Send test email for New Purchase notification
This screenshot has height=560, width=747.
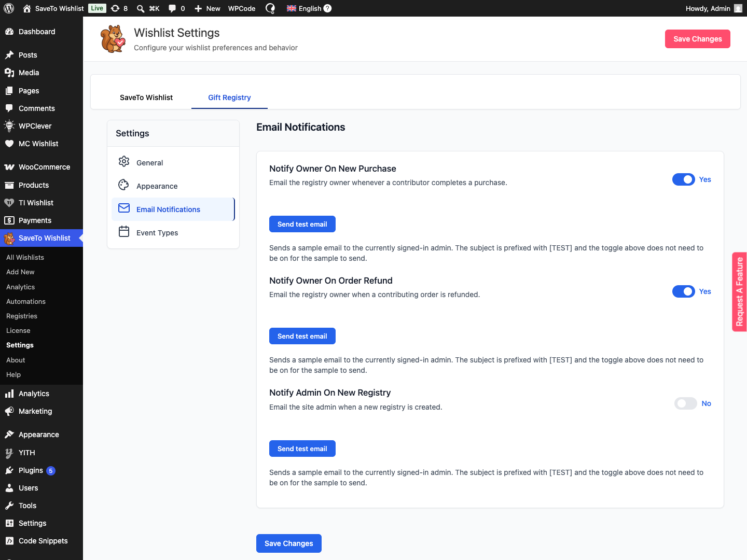[x=302, y=224]
